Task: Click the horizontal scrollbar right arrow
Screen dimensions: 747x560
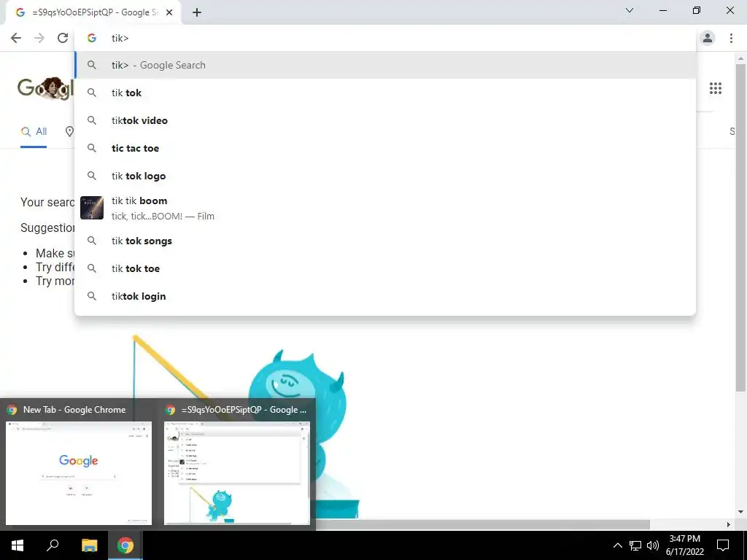Action: [729, 524]
